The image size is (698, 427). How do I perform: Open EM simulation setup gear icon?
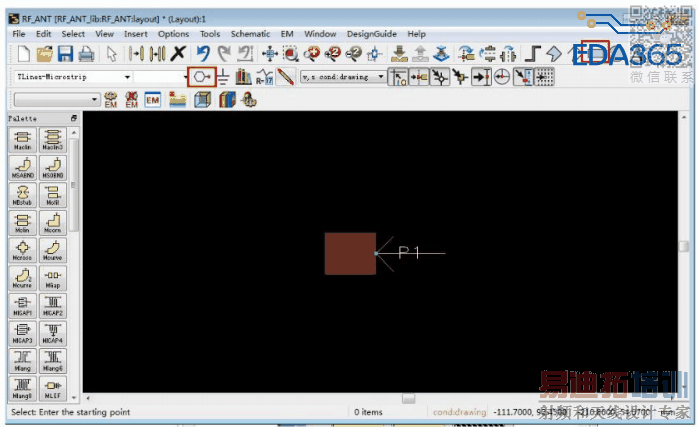point(110,100)
